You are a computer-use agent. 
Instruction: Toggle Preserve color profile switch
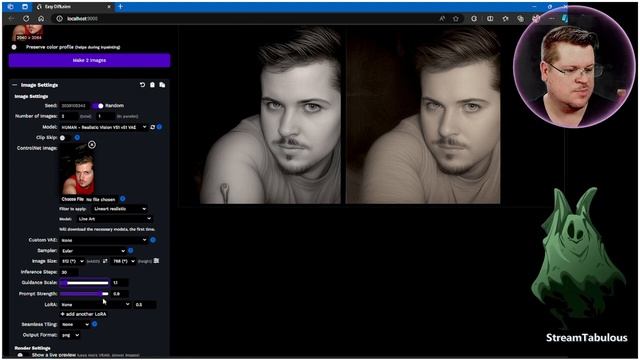click(x=14, y=47)
